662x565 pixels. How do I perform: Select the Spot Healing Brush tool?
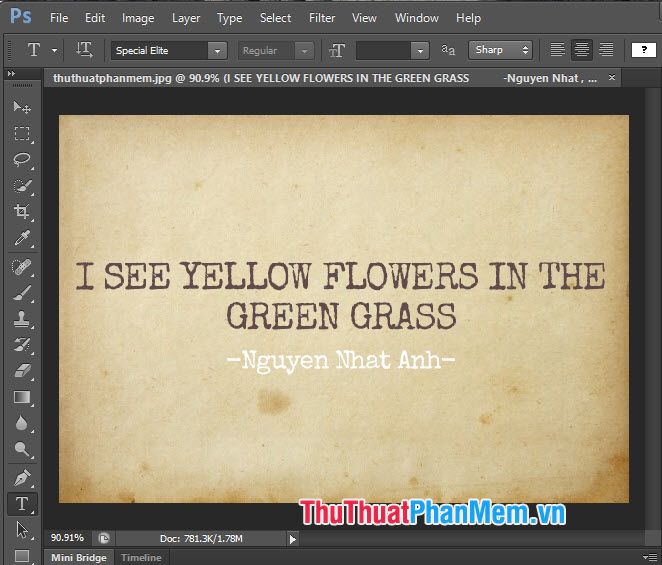click(x=22, y=267)
